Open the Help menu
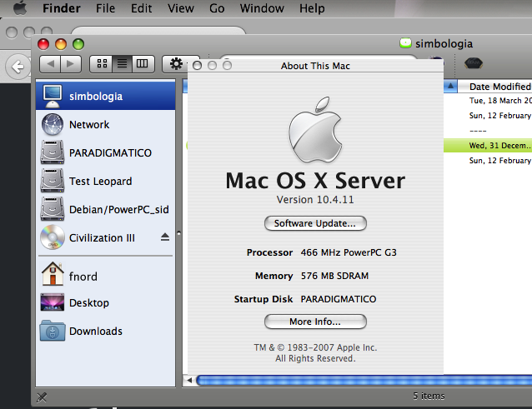Screen dimensions: 532x409 (x=312, y=8)
